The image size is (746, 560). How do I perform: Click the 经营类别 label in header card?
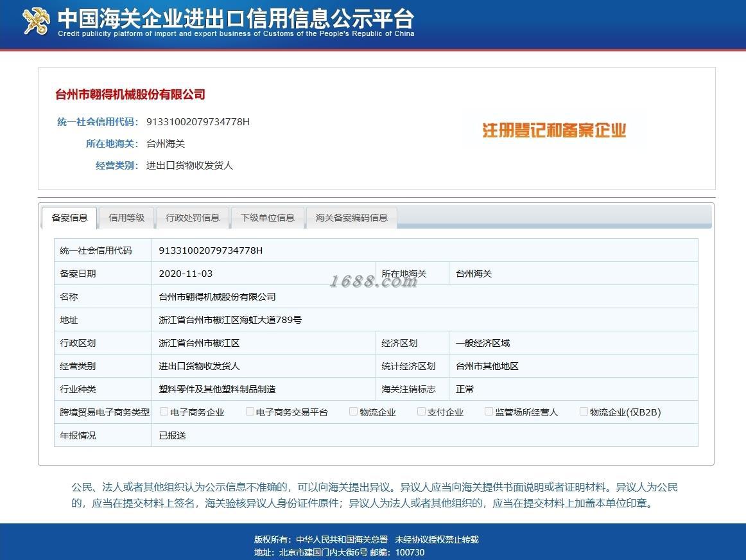(117, 166)
